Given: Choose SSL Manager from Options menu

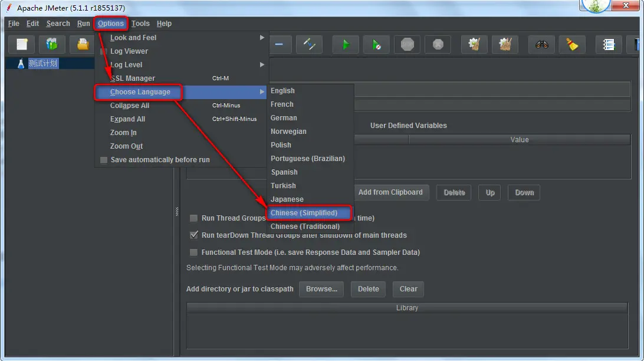Looking at the screenshot, I should coord(182,78).
